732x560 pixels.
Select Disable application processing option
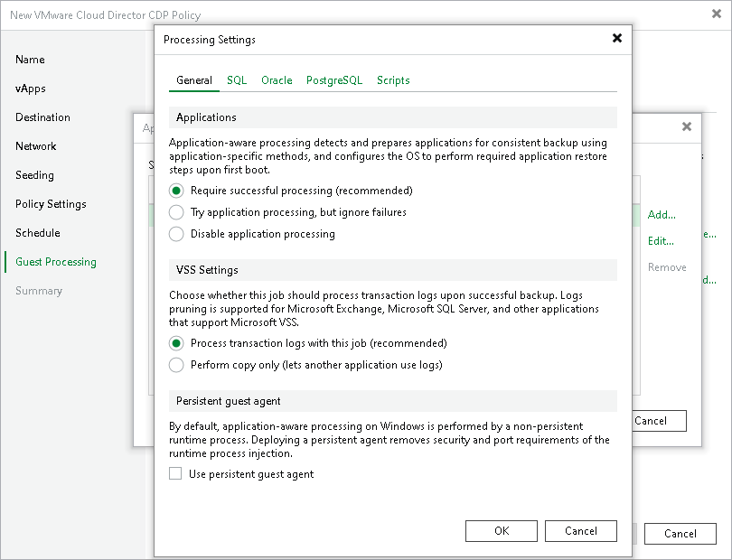click(176, 234)
